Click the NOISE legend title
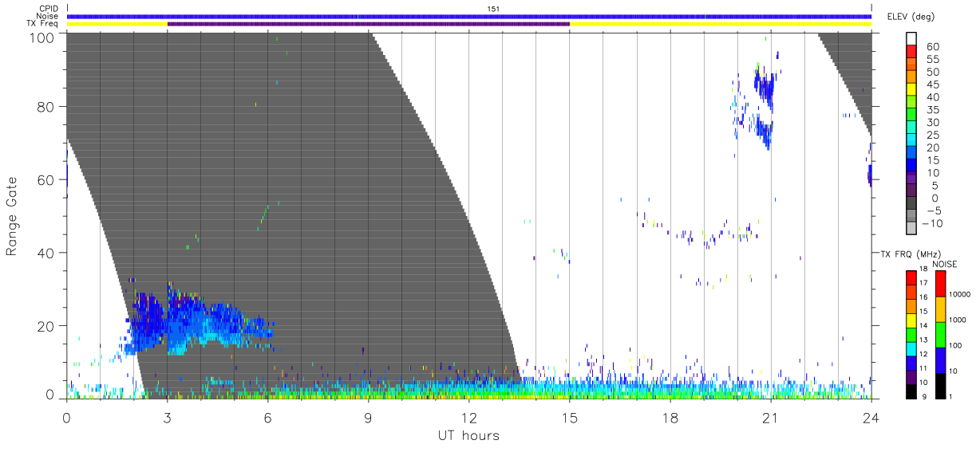Viewport: 980px width, 452px height. coord(946,263)
